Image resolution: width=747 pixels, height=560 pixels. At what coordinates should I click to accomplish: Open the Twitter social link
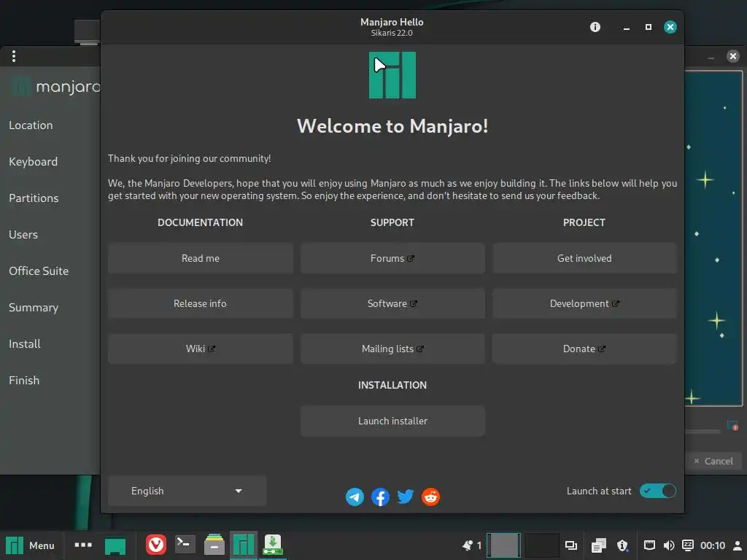pos(406,497)
